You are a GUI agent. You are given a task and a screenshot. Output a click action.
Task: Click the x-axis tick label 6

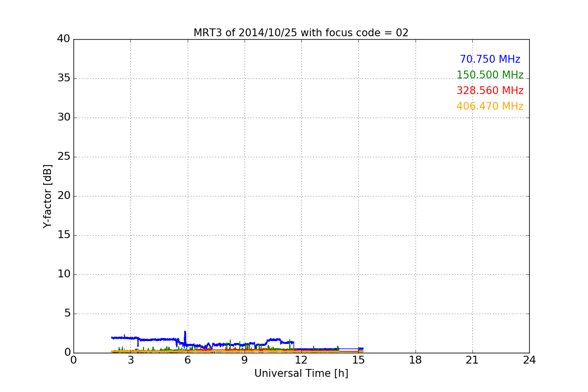point(188,360)
